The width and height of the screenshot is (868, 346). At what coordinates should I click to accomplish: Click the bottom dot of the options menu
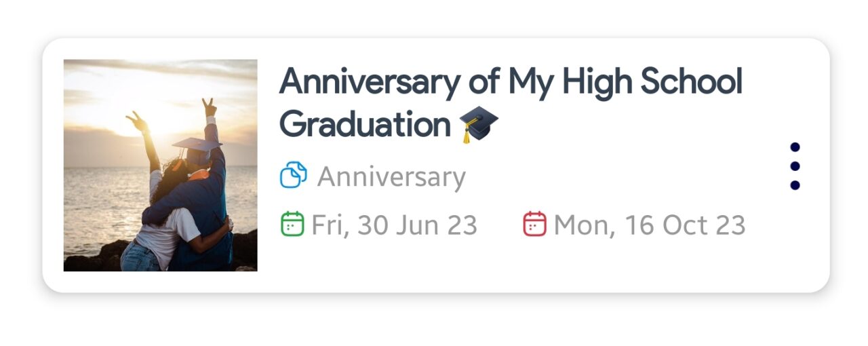(795, 185)
